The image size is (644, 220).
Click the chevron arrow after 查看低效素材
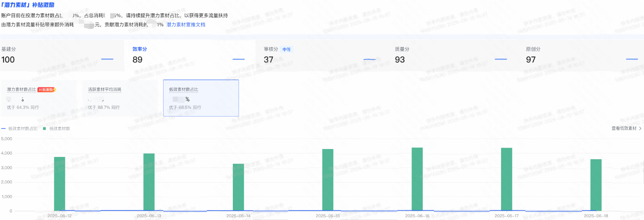[640, 129]
